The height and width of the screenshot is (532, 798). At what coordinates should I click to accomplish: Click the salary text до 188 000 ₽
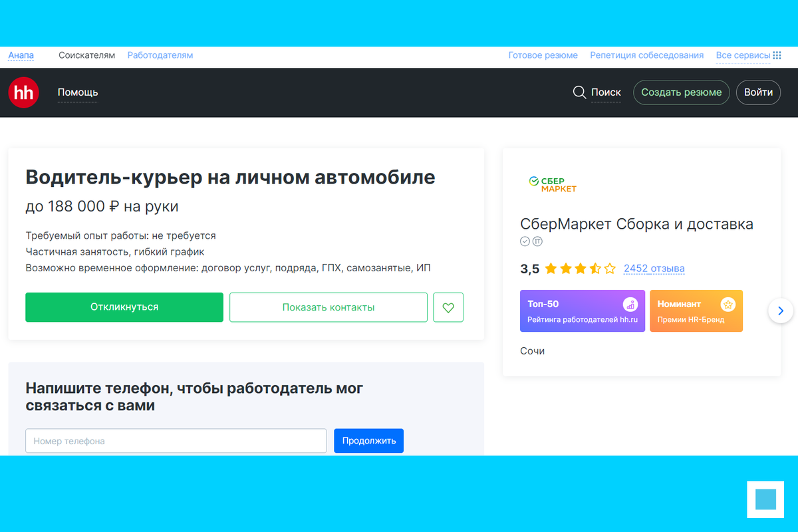coord(73,207)
